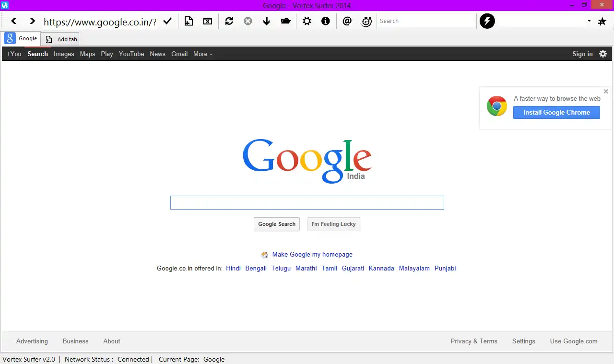Click the Sign in link
The width and height of the screenshot is (614, 364).
click(x=582, y=54)
